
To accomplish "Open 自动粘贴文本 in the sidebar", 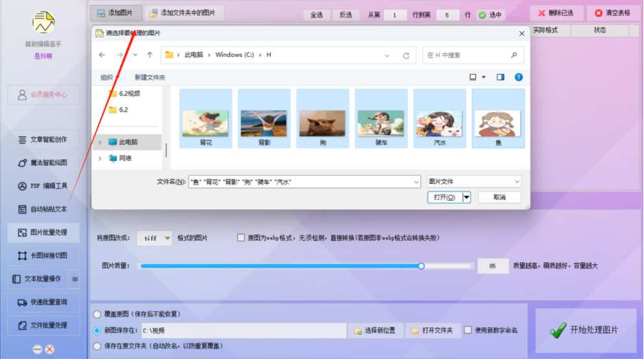I will [43, 209].
